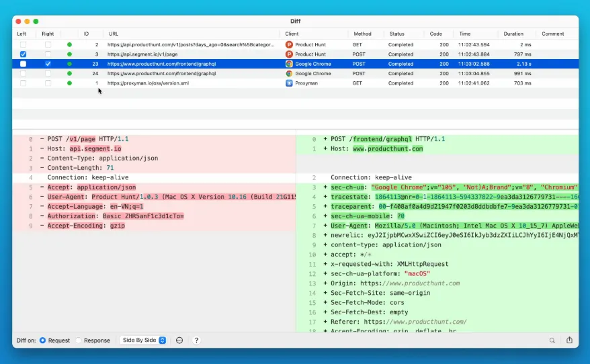Click the 'Accept-Encoding: gzip' removed line
This screenshot has height=364, width=590.
155,226
